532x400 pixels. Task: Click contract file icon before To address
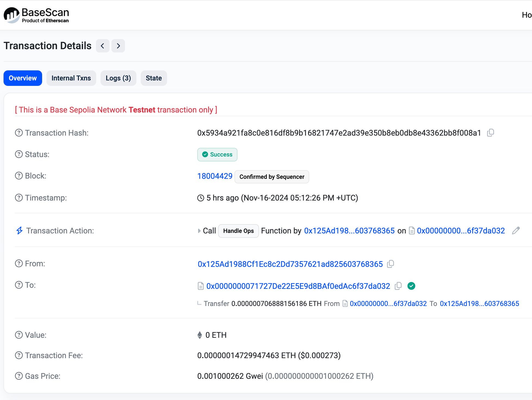click(x=201, y=286)
